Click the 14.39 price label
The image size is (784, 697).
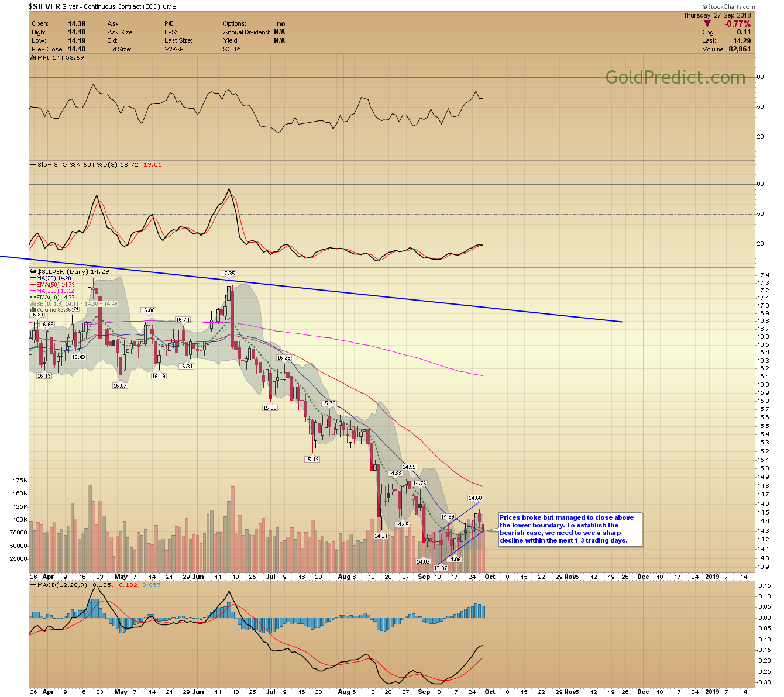coord(448,517)
